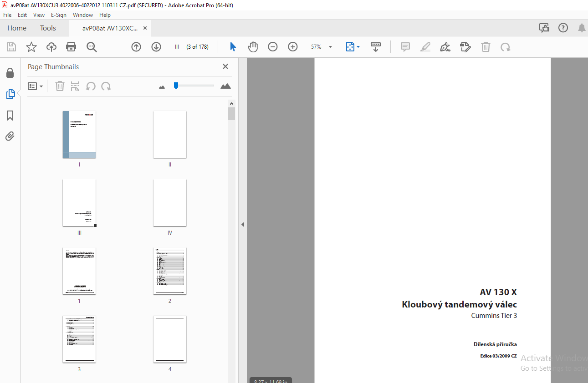
Task: Click the toolbar delete trash icon
Action: click(486, 47)
